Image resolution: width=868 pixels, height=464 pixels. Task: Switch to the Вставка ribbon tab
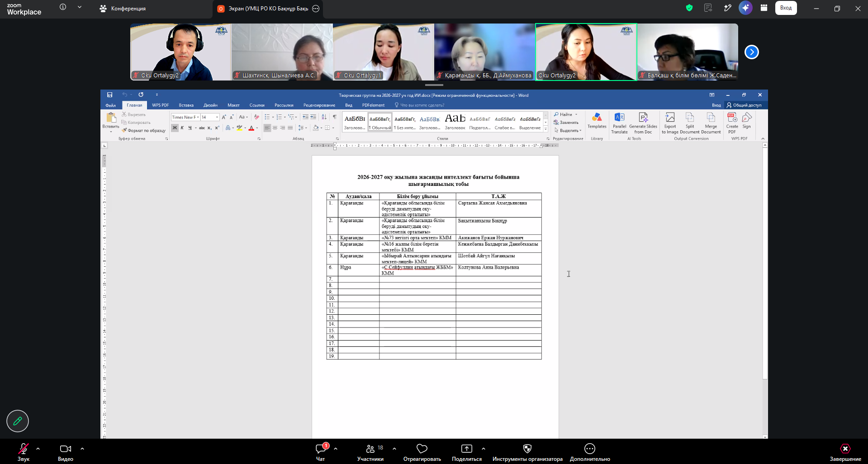click(x=186, y=105)
